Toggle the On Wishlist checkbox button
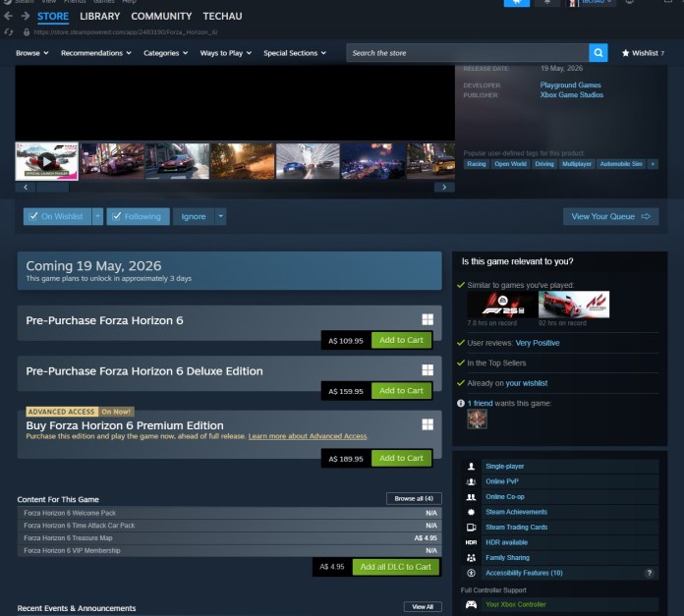The width and height of the screenshot is (684, 616). point(57,216)
